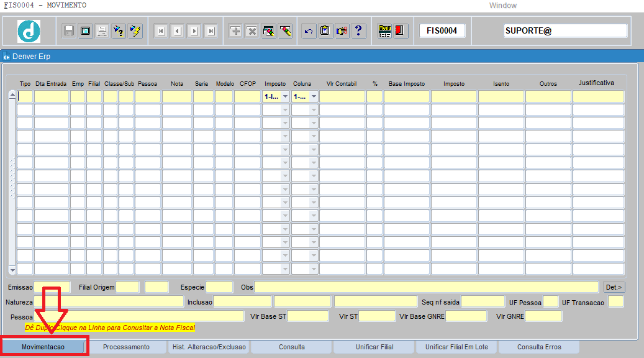Viewport: 644px width, 358px height.
Task: Click the Denver Erp title bar icon
Action: coord(6,57)
